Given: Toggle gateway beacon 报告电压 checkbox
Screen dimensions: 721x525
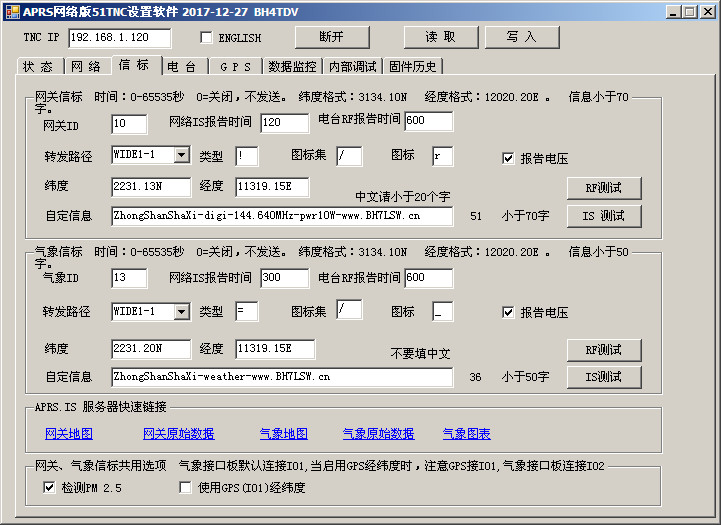Looking at the screenshot, I should coord(508,158).
